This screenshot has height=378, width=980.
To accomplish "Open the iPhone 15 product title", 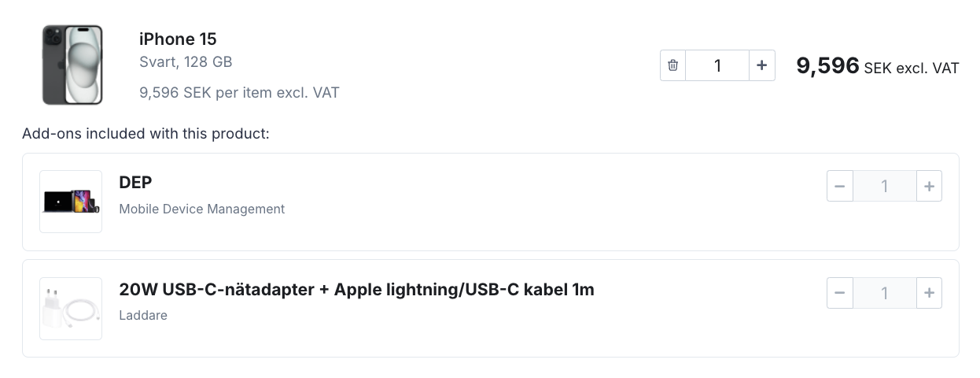I will point(178,39).
